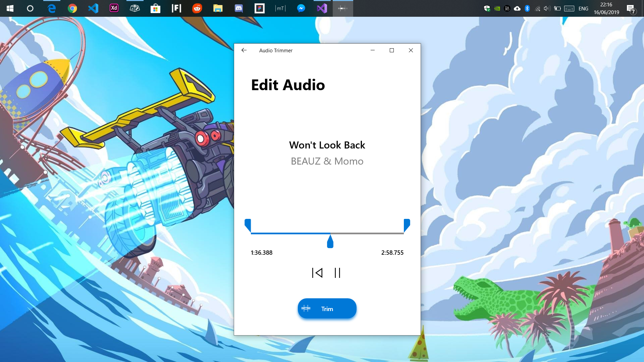Open the ENG language selector
The image size is (644, 362).
pyautogui.click(x=584, y=8)
